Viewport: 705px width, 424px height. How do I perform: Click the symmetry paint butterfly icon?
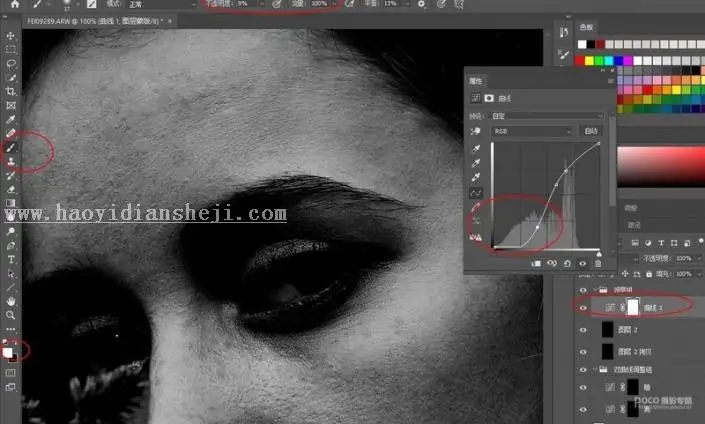[459, 4]
